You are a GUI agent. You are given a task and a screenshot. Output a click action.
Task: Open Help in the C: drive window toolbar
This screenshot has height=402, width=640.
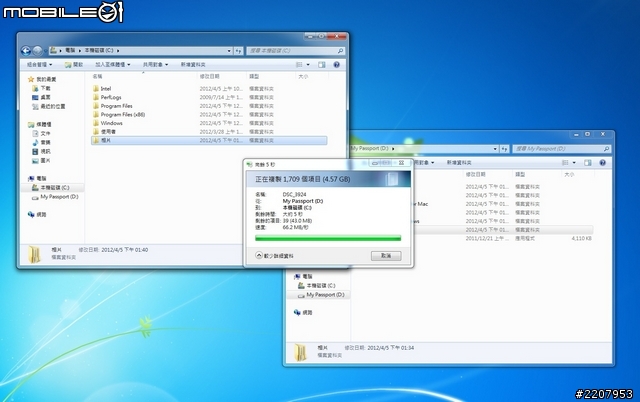[336, 64]
